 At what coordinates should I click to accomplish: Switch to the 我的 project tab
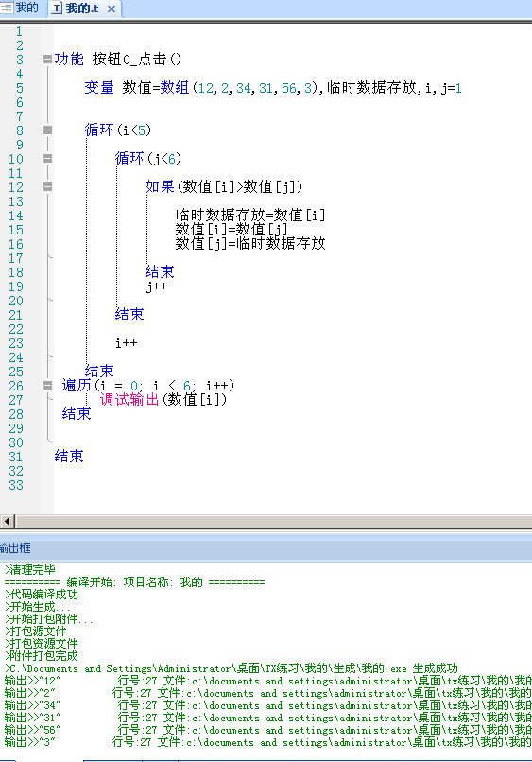pos(21,8)
